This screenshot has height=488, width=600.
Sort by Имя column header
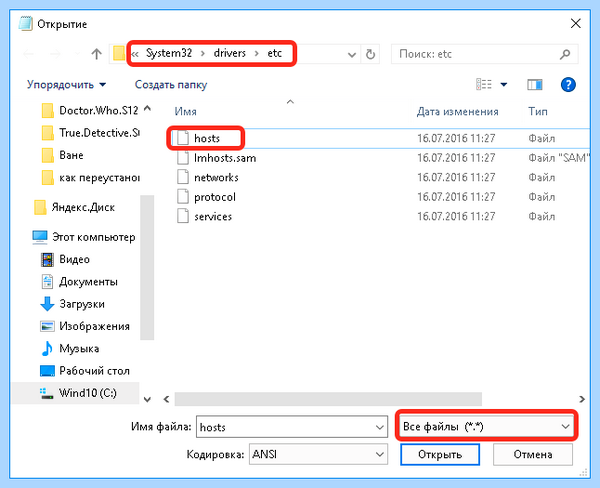coord(186,111)
